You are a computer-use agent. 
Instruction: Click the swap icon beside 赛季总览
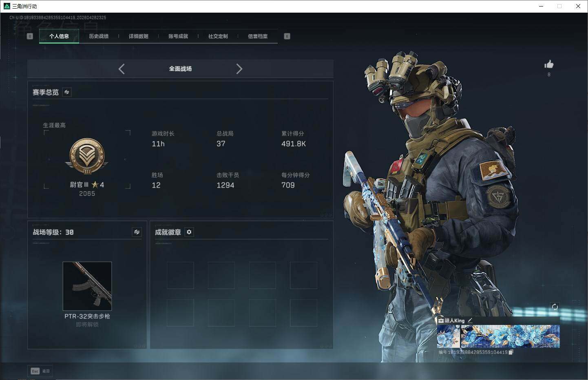point(67,92)
